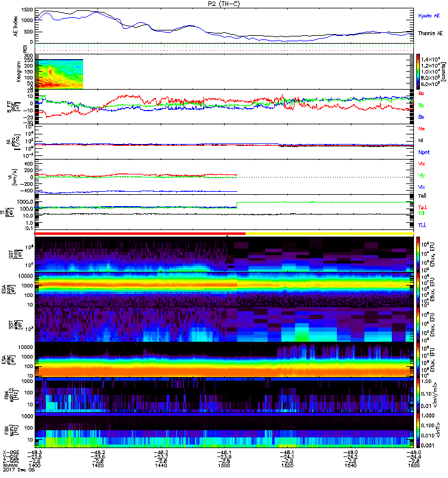This screenshot has height=478, width=448.
Task: Click the 1420 time tick label
Action: [x=98, y=465]
